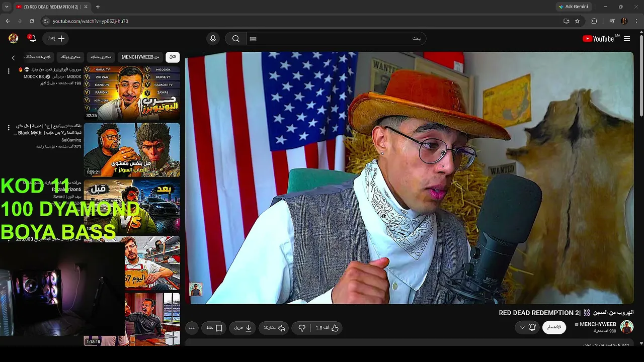The image size is (644, 362).
Task: Open the on-screen keyboard in search box
Action: [253, 39]
